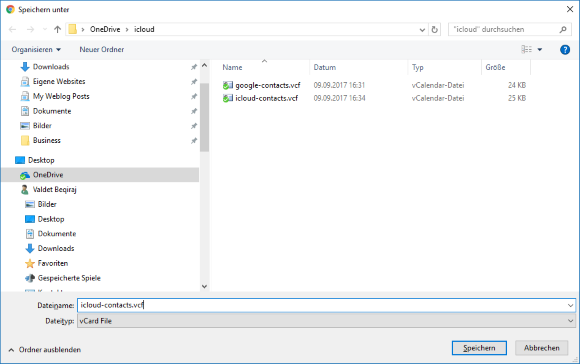
Task: Open recent locations dropdown arrow
Action: [45, 29]
